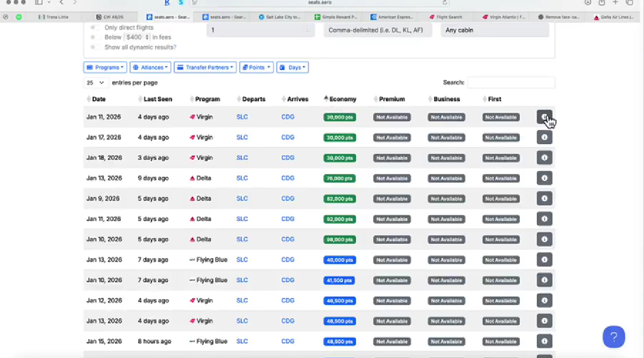
Task: Switch to the Trena Little tab
Action: click(x=54, y=17)
